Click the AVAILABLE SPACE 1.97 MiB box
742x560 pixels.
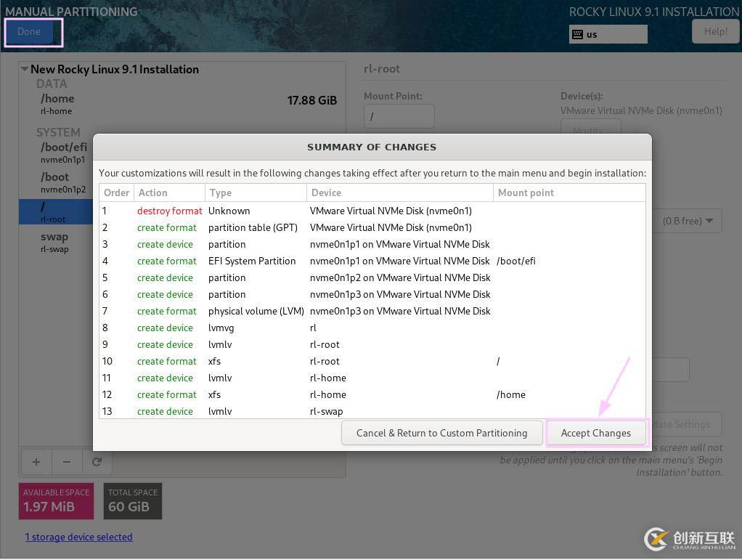57,501
